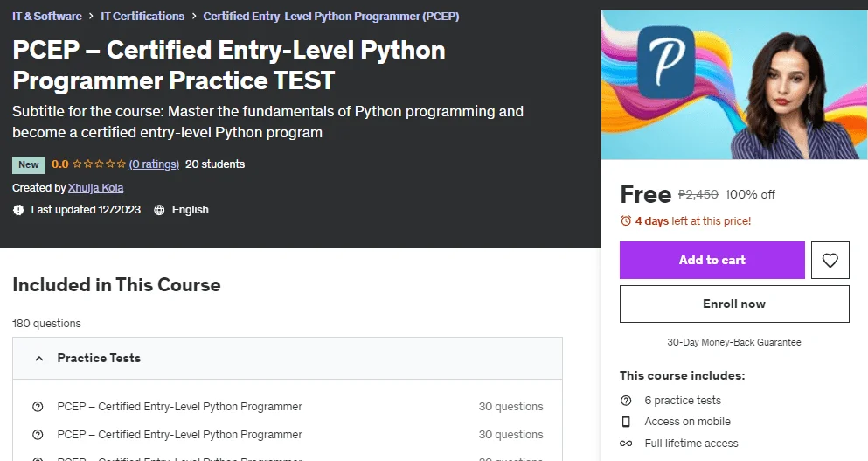The image size is (868, 461).
Task: Click the 180 questions text
Action: pyautogui.click(x=46, y=323)
